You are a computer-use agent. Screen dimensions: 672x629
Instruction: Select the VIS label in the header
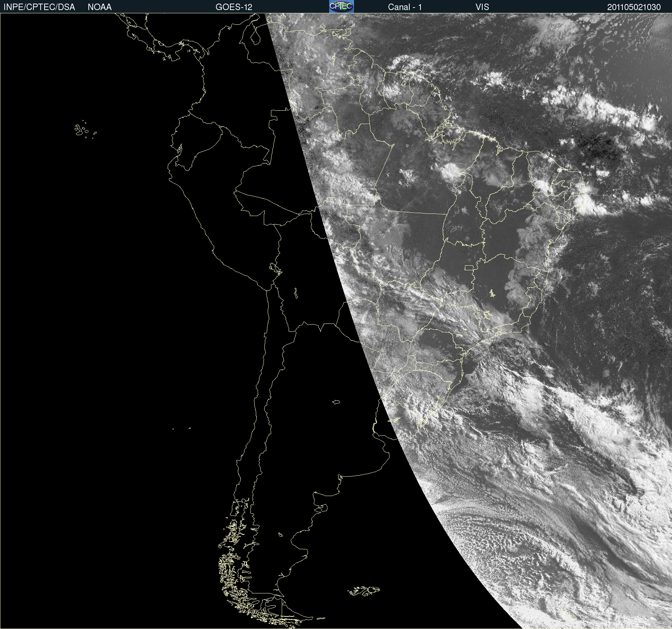tap(482, 7)
